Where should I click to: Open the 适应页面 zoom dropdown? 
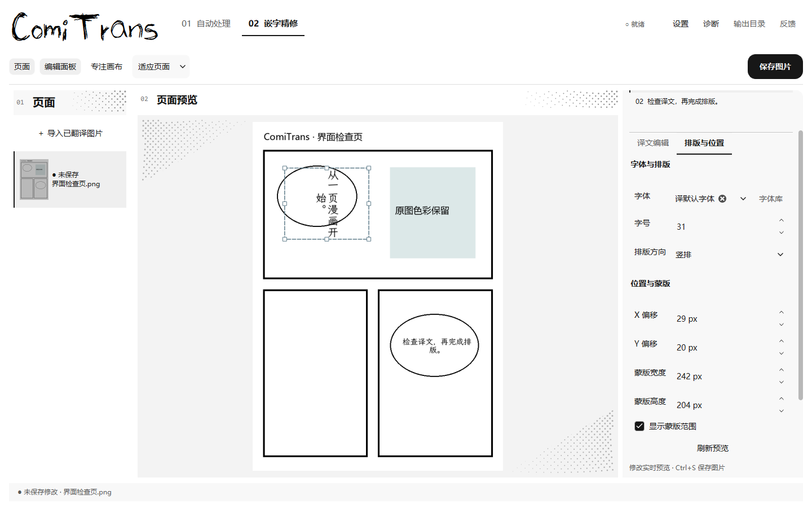pos(161,67)
